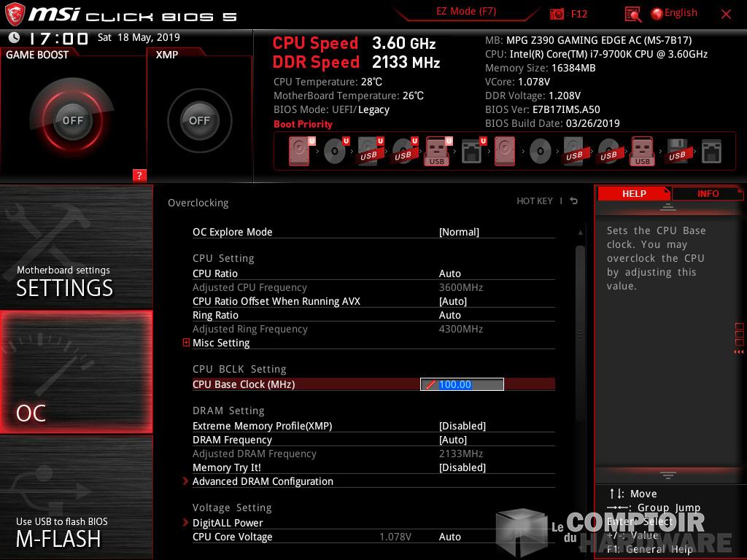Expand the Misc Setting entry
Image resolution: width=747 pixels, height=560 pixels.
click(x=221, y=343)
